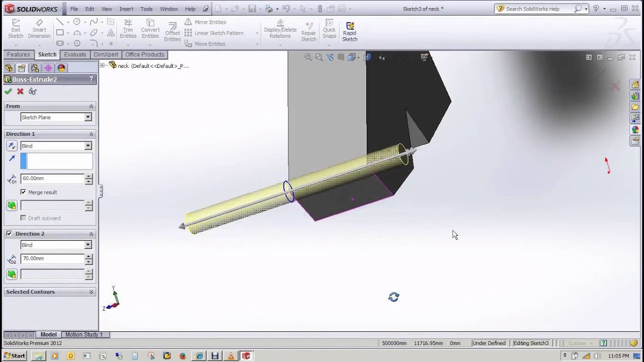
Task: Activate Mirror Entities
Action: coord(205,22)
